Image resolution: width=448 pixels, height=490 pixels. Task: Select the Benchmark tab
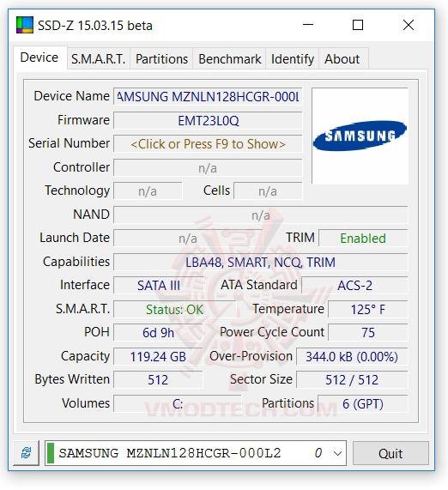[x=229, y=58]
